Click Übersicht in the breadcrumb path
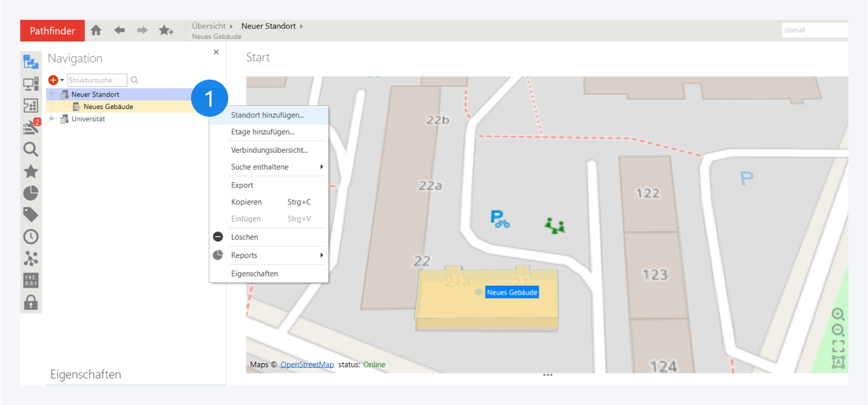Viewport: 868px width, 405px height. 209,26
